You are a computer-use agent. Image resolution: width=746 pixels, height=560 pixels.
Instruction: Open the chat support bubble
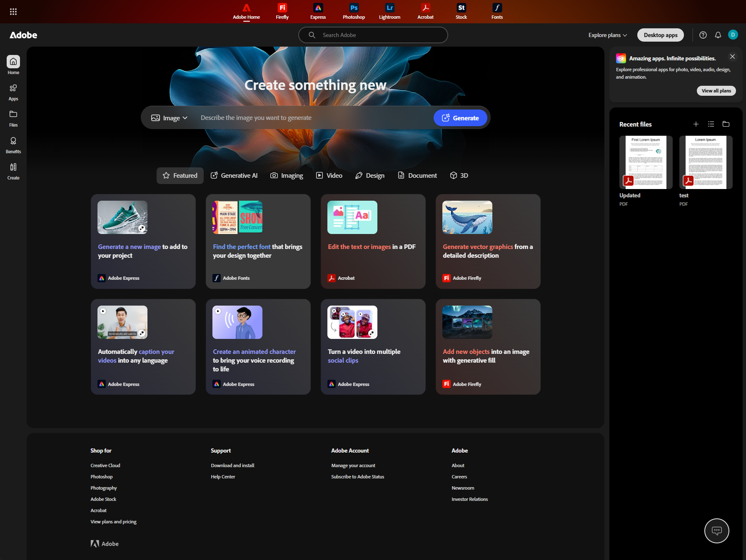tap(716, 531)
